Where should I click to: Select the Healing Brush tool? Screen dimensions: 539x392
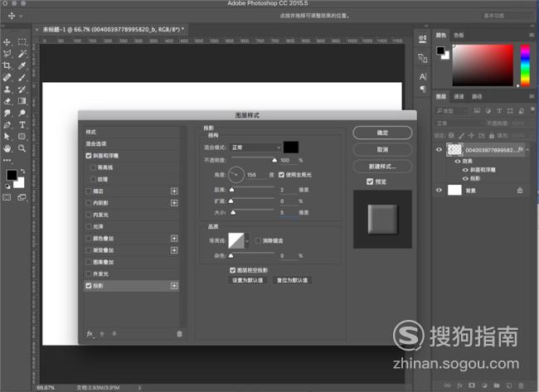[7, 77]
